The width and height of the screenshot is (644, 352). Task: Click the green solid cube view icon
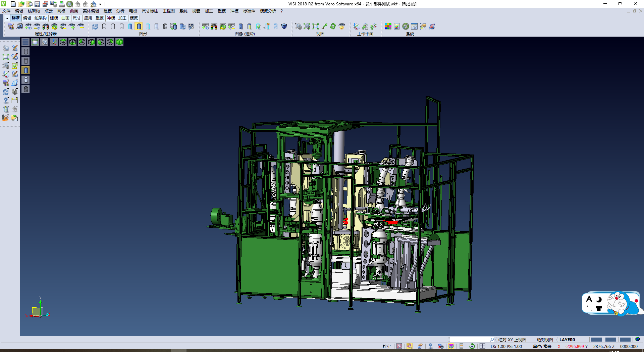(x=119, y=42)
